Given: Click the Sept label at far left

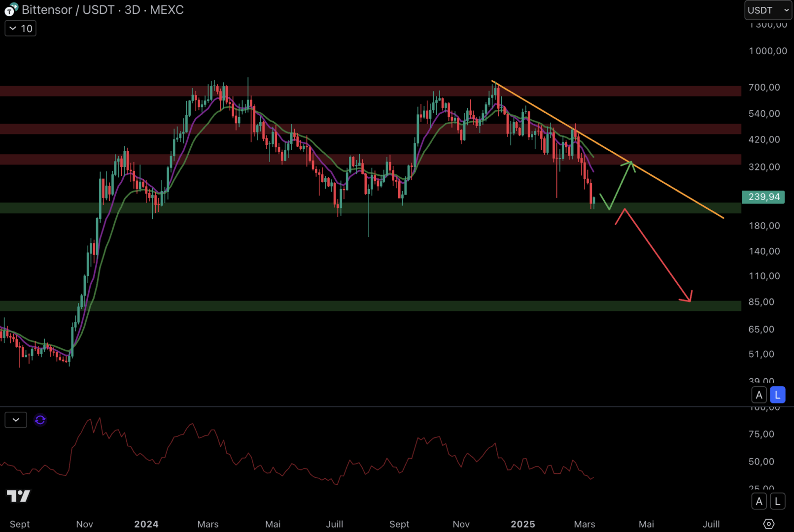Looking at the screenshot, I should coord(20,524).
